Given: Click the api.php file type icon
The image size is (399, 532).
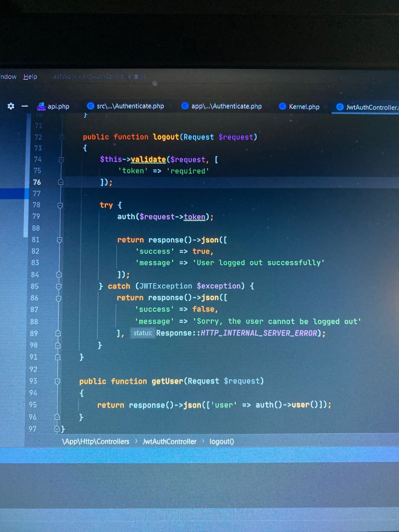Looking at the screenshot, I should pyautogui.click(x=41, y=107).
